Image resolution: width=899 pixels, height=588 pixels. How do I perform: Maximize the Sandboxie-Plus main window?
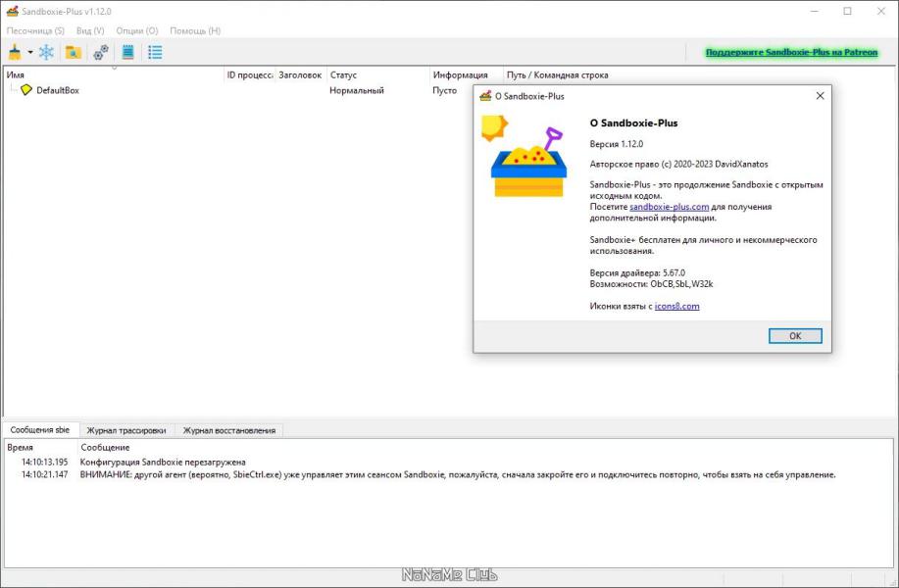(x=847, y=11)
